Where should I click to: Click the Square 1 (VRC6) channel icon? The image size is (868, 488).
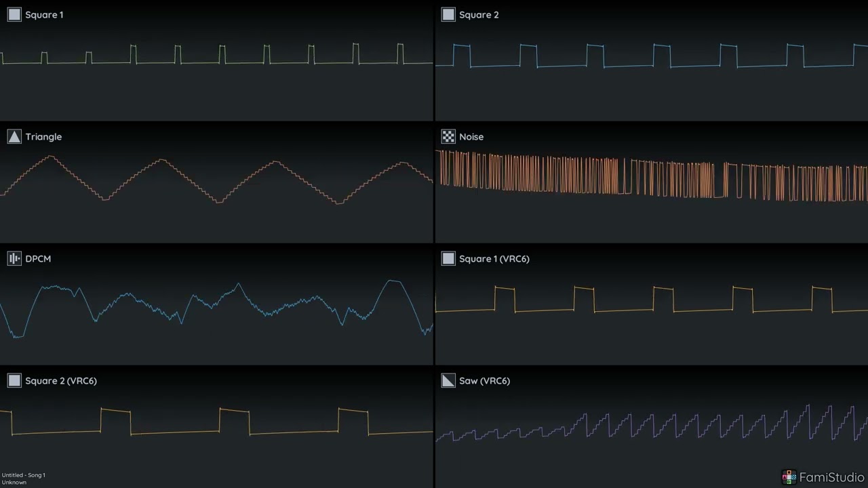tap(448, 258)
